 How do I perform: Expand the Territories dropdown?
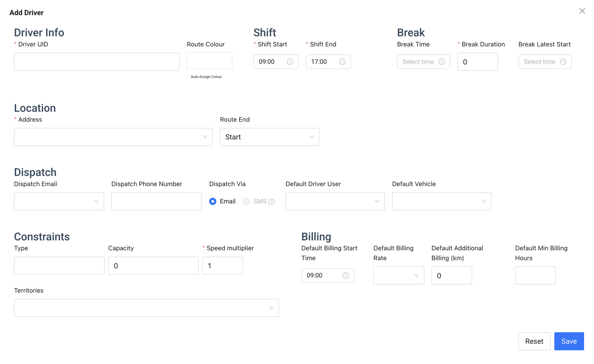(x=146, y=308)
